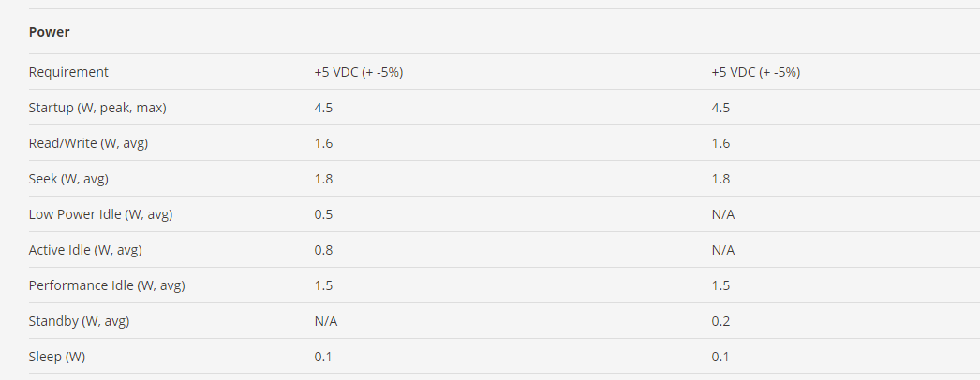
Task: Select the N/A in Low Power Idle row
Action: (x=723, y=214)
